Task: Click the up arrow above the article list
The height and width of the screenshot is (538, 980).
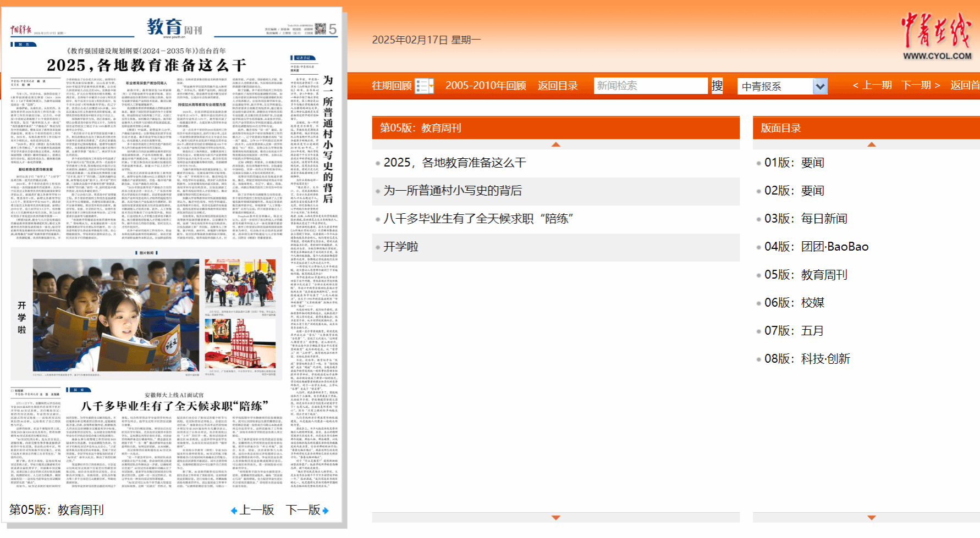Action: pyautogui.click(x=556, y=145)
